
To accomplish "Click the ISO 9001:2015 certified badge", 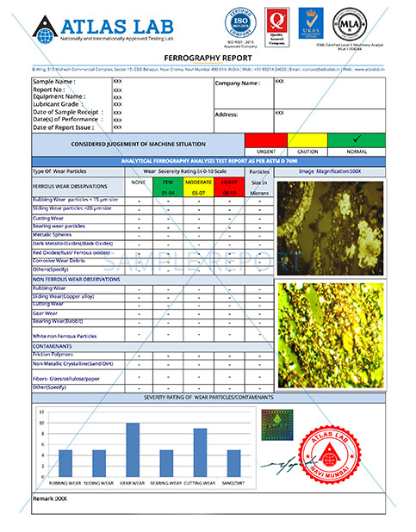I will (x=240, y=23).
